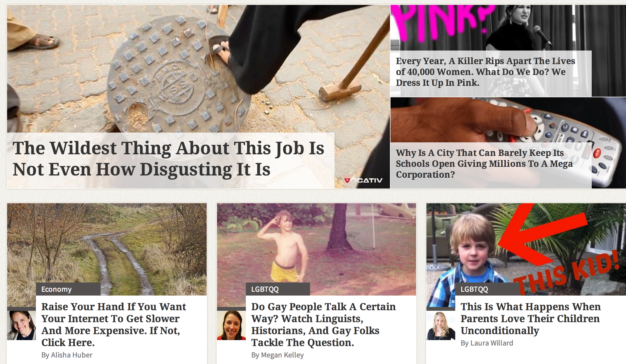This screenshot has height=364, width=626.
Task: Open Laura Willard's author avatar
Action: (441, 325)
